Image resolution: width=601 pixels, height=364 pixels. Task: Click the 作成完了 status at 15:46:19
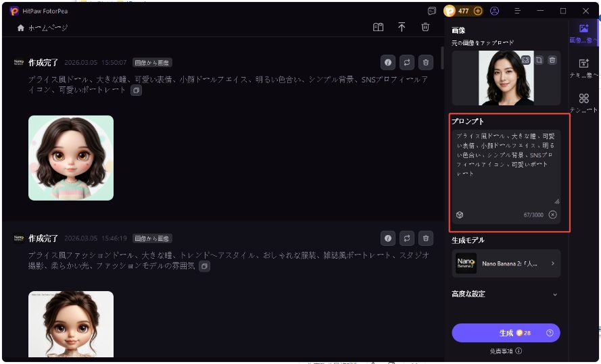[x=43, y=238]
